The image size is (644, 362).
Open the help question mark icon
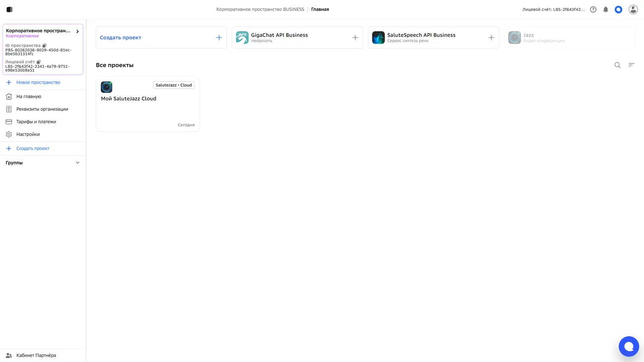(x=593, y=9)
